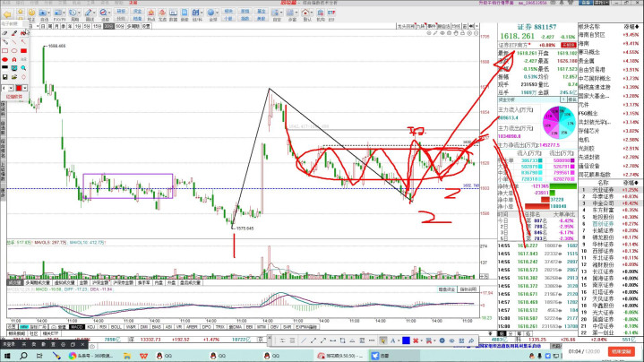Click the open folder icon in palette

pos(14,77)
